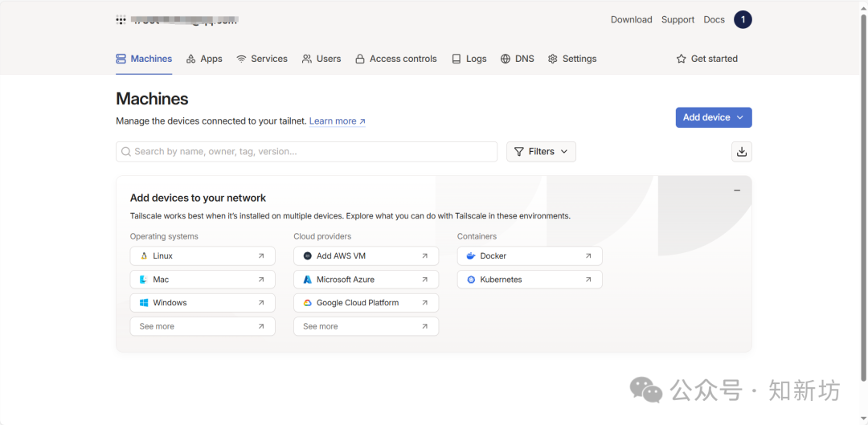
Task: Go to the Settings tab
Action: [572, 59]
